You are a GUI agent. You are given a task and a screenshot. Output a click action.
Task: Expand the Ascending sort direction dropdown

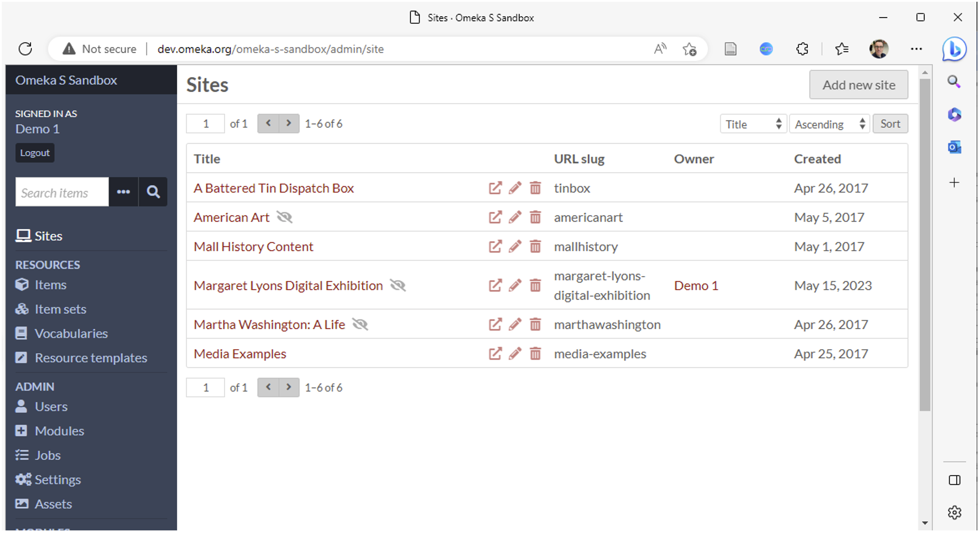coord(829,124)
